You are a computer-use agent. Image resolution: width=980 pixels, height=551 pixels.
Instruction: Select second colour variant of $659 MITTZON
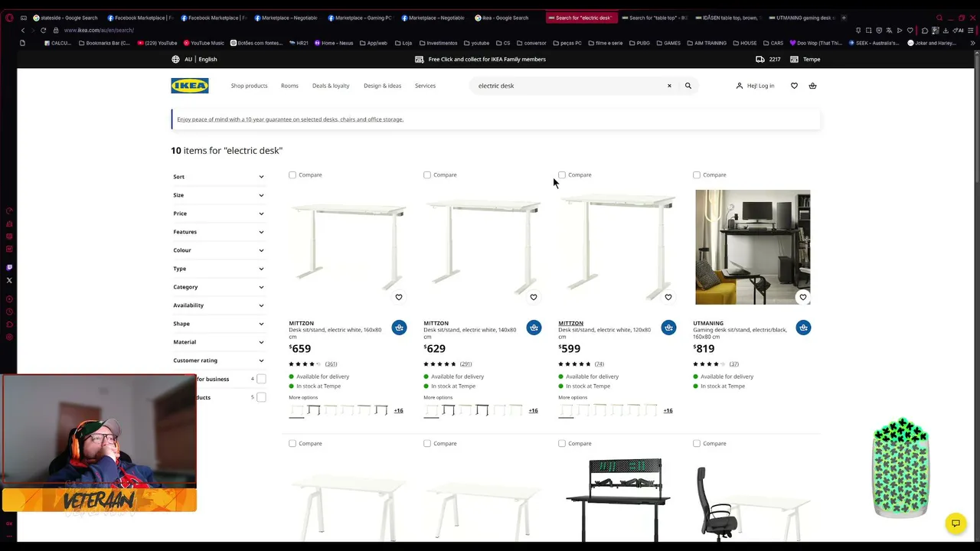click(313, 411)
